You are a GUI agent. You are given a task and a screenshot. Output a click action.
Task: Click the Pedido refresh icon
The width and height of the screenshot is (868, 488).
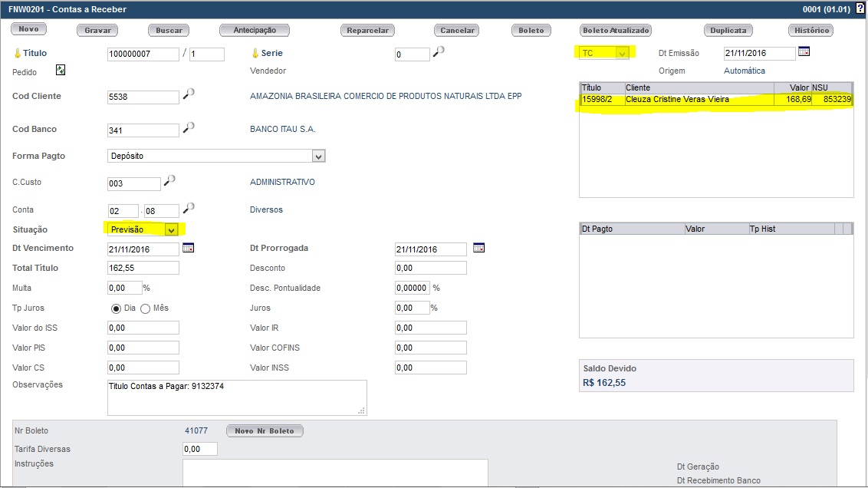61,71
